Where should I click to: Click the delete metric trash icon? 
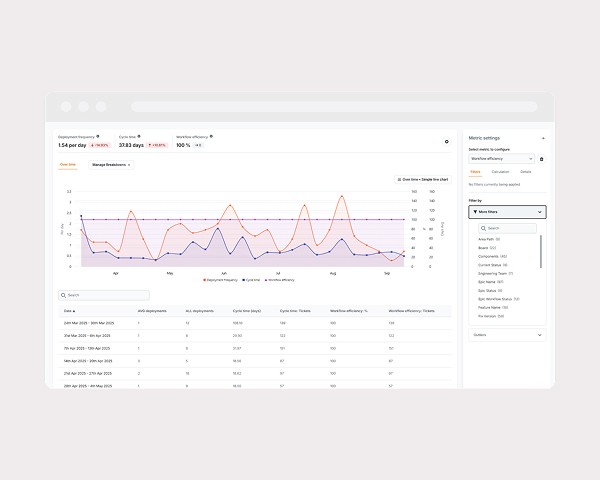click(x=541, y=159)
